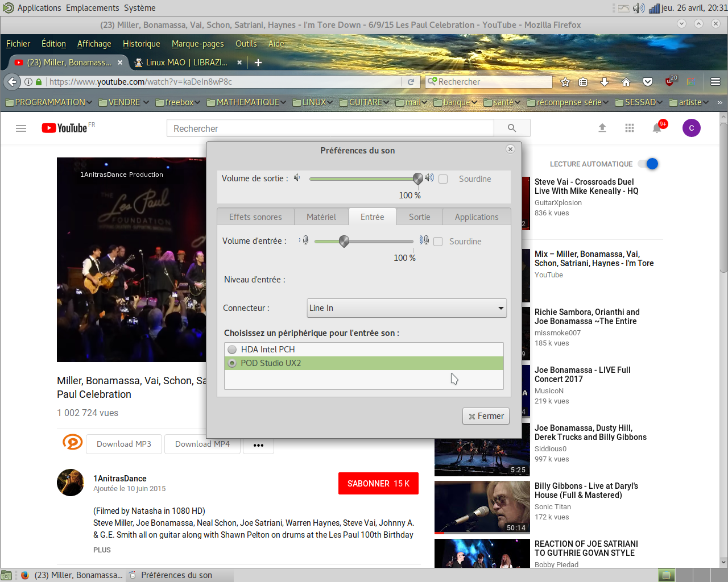Open the YouTube apps grid icon

click(630, 128)
